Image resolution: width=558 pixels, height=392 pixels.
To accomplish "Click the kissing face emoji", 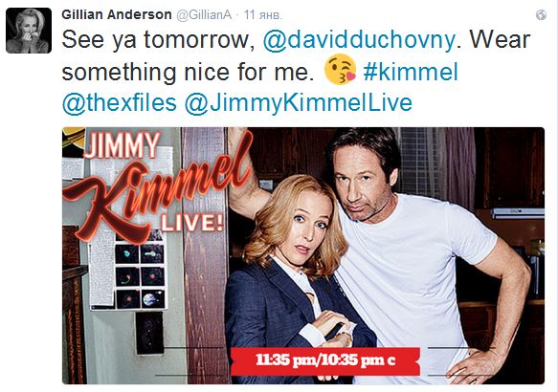I will pyautogui.click(x=340, y=70).
